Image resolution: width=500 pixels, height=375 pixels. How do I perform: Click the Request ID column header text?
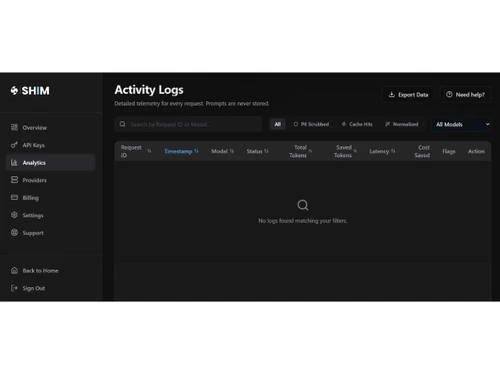(131, 151)
